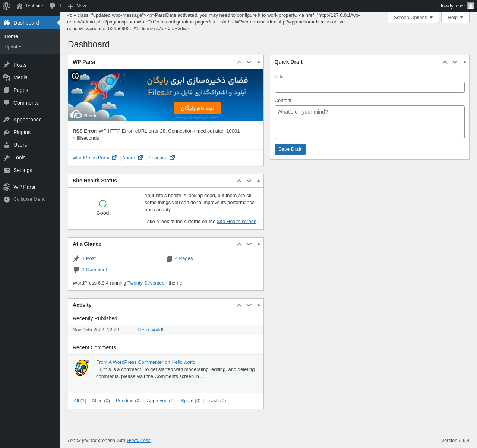Move Quick Draft widget down
477x448 pixels.
point(455,62)
